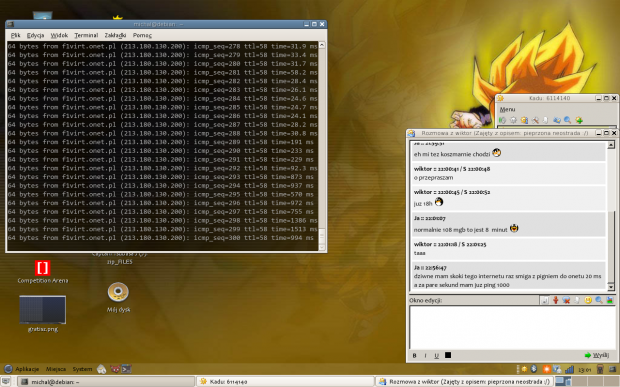This screenshot has height=387, width=620.
Task: Open the Plik menu in terminal
Action: 15,35
